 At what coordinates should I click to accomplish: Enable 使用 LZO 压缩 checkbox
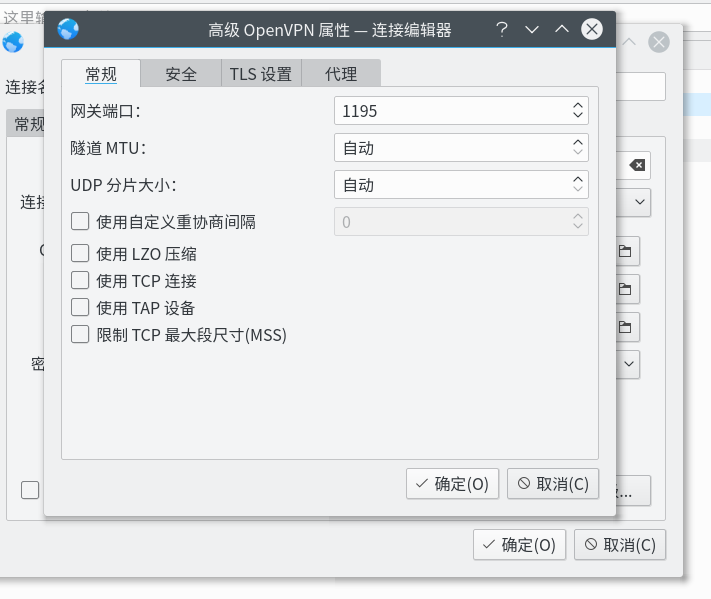coord(80,253)
